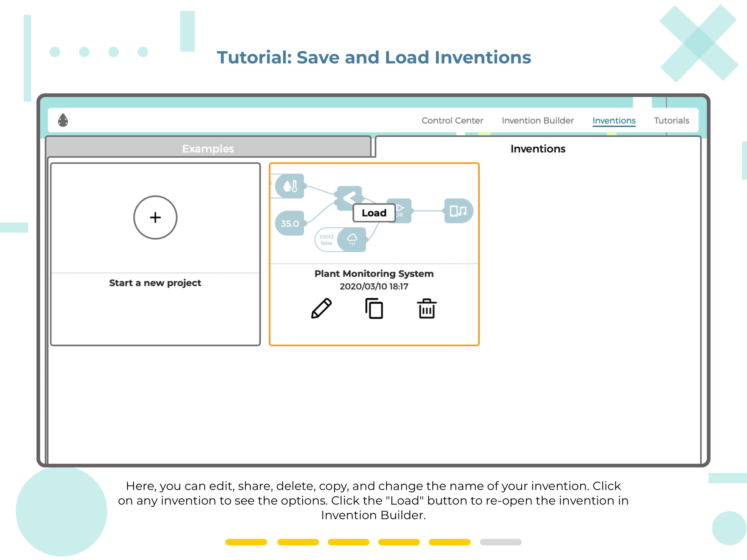Viewport: 747px width, 560px height.
Task: Click the rain cloud weather node
Action: click(352, 239)
